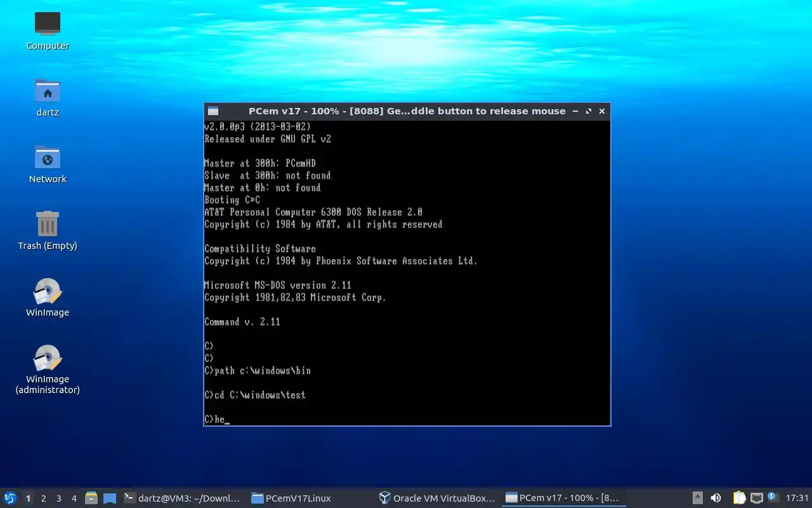The height and width of the screenshot is (508, 812).
Task: Switch to workspace 4 in pager
Action: (74, 498)
